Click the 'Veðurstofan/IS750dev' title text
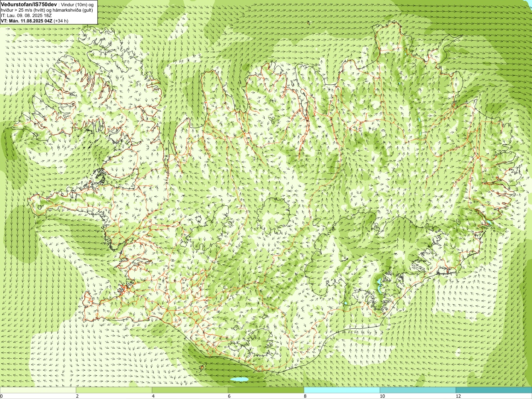The height and width of the screenshot is (399, 532). tap(29, 4)
